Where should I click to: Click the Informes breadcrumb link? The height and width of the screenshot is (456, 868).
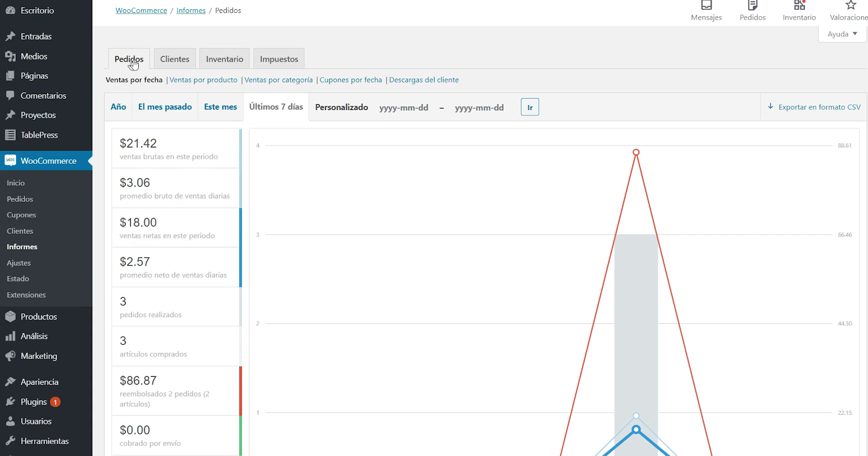(191, 10)
